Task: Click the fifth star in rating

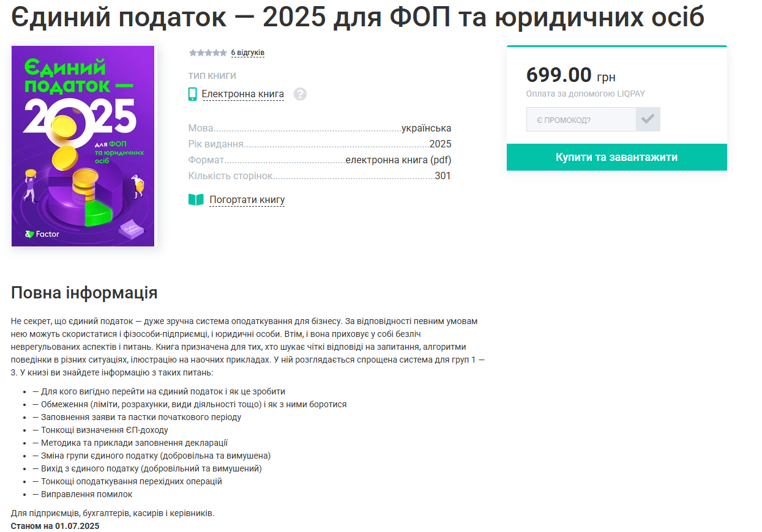Action: coord(224,53)
